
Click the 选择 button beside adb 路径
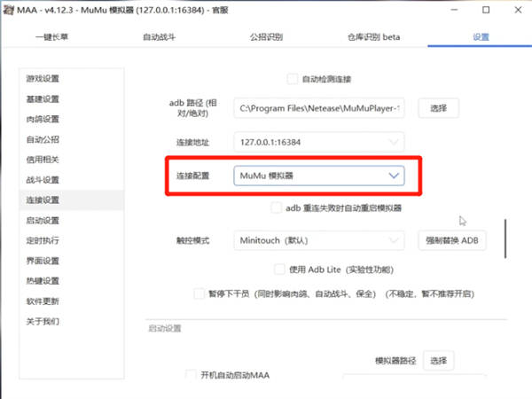[438, 108]
